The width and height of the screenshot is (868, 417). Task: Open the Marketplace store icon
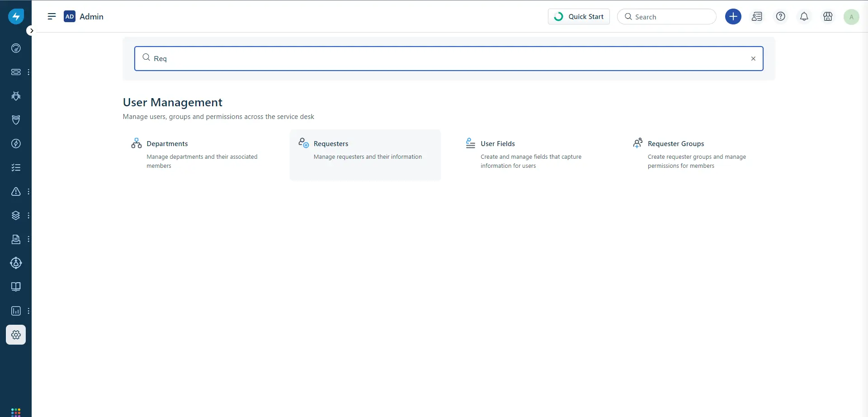pyautogui.click(x=828, y=16)
